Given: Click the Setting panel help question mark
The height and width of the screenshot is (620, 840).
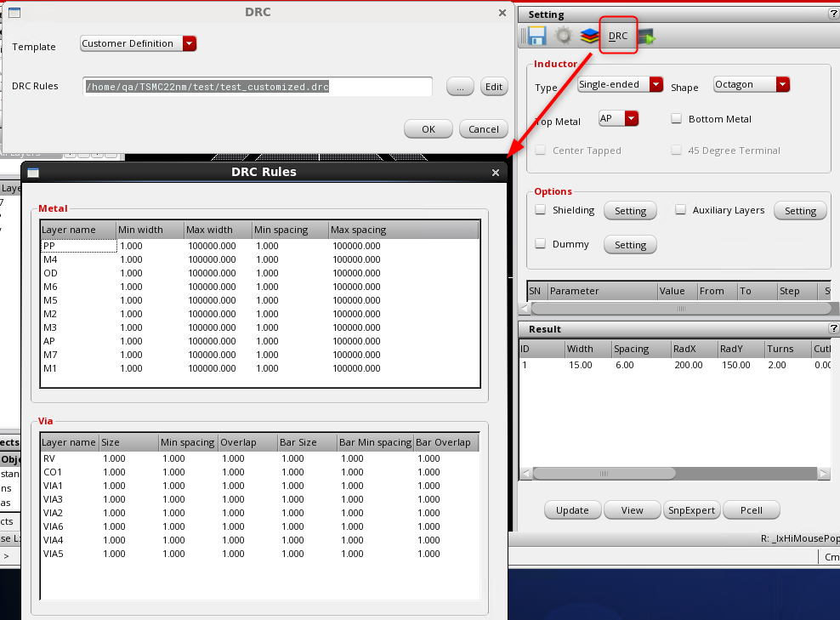Looking at the screenshot, I should pos(833,14).
